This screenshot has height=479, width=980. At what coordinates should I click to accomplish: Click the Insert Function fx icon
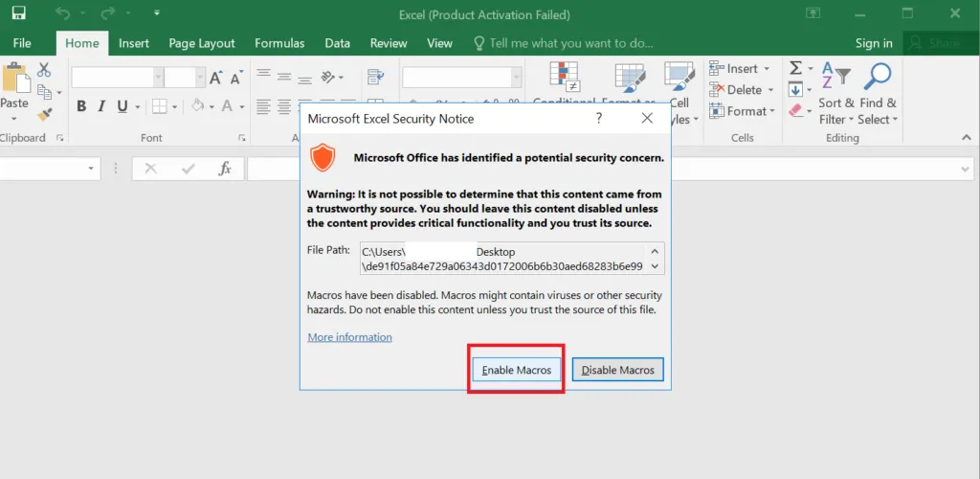(x=225, y=169)
